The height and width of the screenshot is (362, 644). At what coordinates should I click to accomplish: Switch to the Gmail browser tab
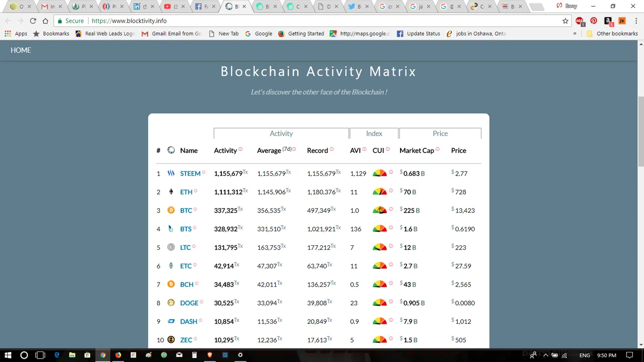pos(50,7)
